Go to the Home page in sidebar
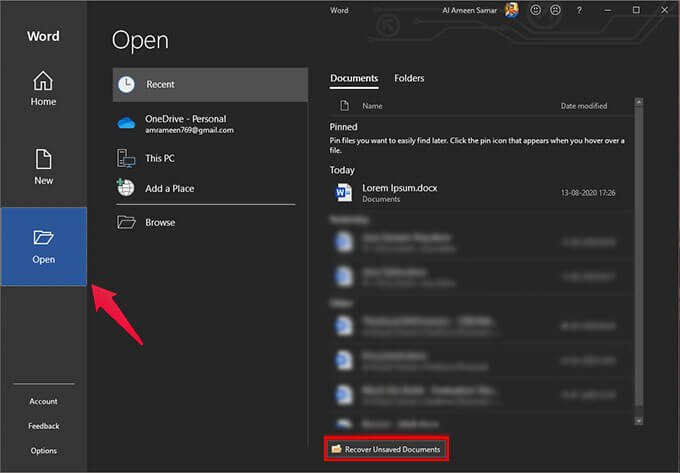This screenshot has height=473, width=680. (43, 89)
